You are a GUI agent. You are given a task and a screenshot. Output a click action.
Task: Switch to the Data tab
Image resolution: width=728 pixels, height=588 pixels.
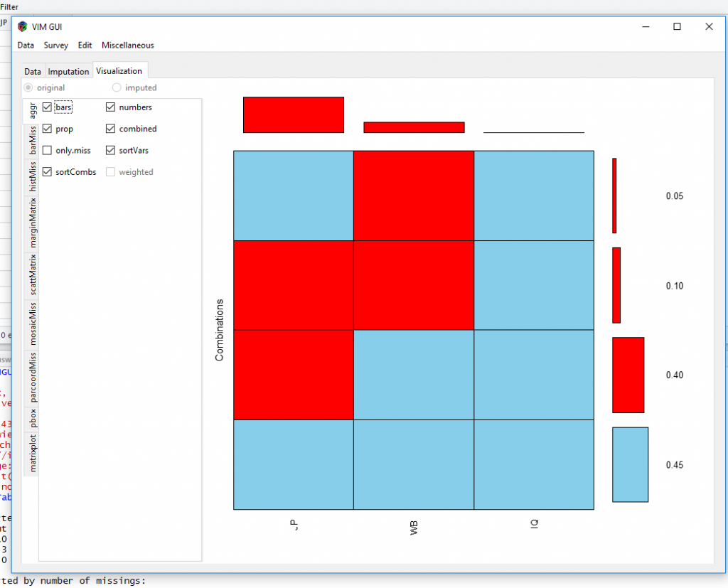pyautogui.click(x=33, y=72)
